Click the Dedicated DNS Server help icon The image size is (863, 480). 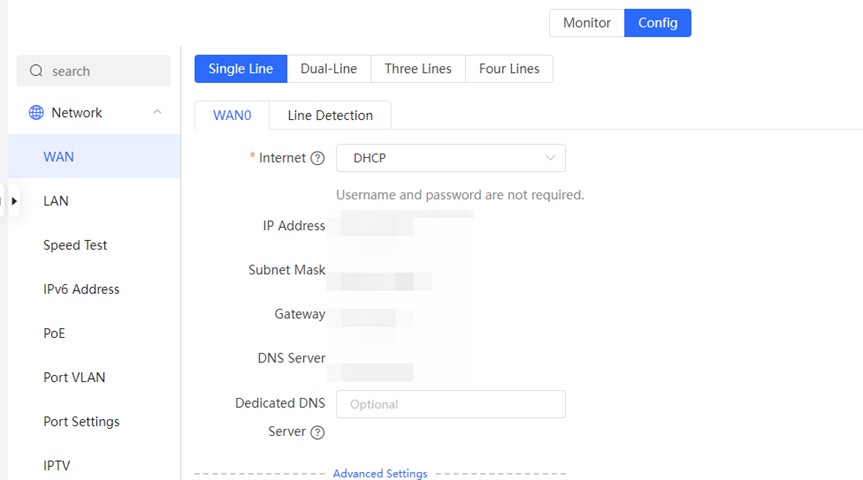pos(318,432)
